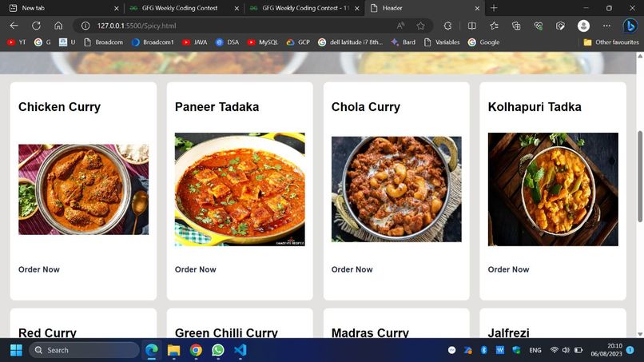Open the favourites list icon
This screenshot has height=362, width=644.
[494, 26]
